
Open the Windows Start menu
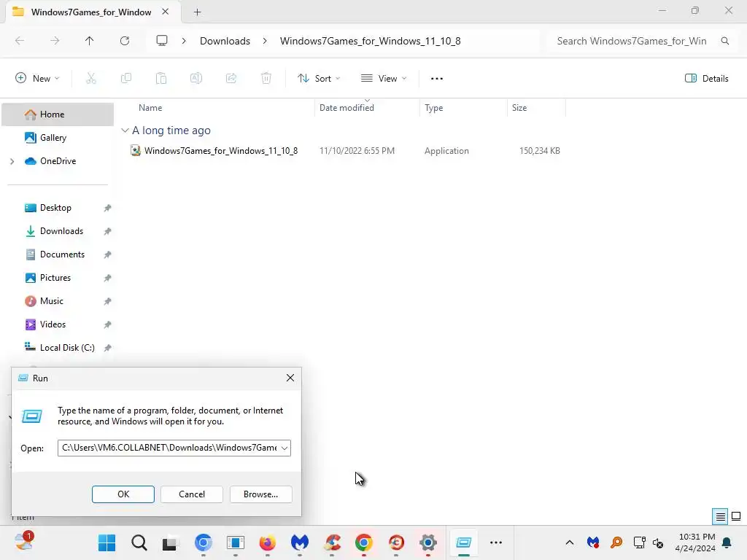click(x=107, y=542)
